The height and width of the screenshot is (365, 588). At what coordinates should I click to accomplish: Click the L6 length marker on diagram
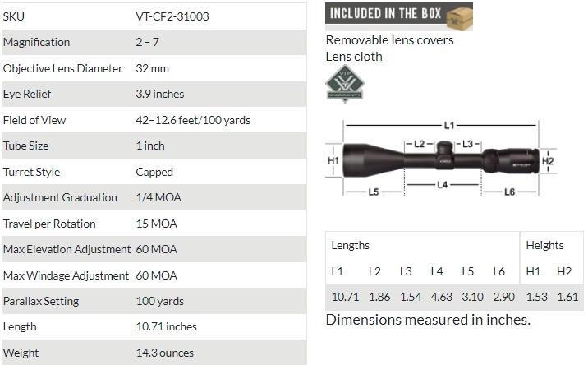pyautogui.click(x=509, y=192)
